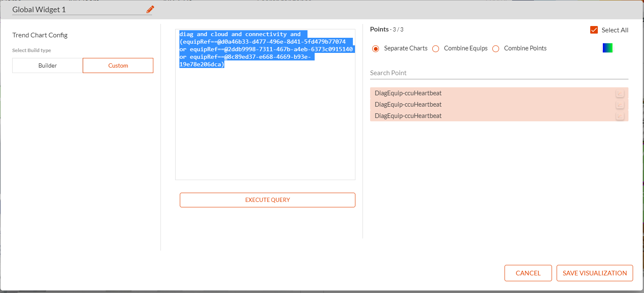Edit widget name with pencil icon
This screenshot has width=644, height=293.
point(150,9)
